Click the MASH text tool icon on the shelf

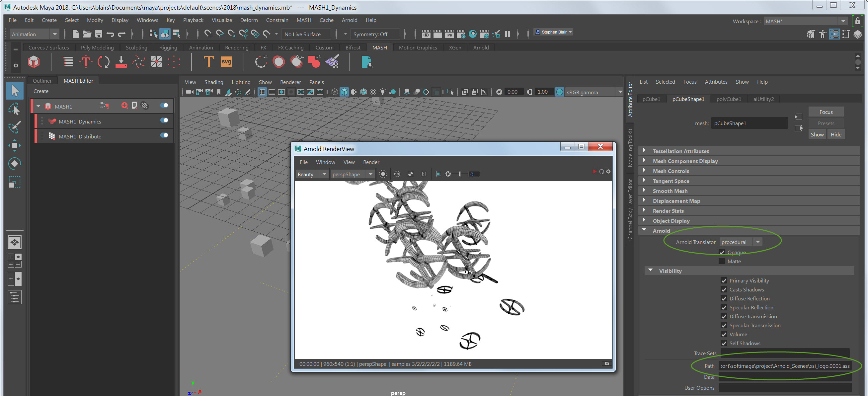[x=208, y=62]
